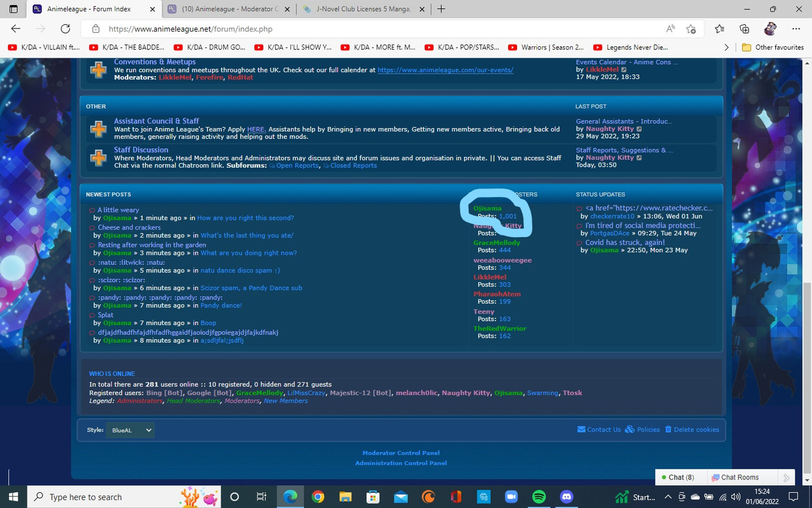This screenshot has height=508, width=812.
Task: Go back with the browser back arrow
Action: click(16, 29)
